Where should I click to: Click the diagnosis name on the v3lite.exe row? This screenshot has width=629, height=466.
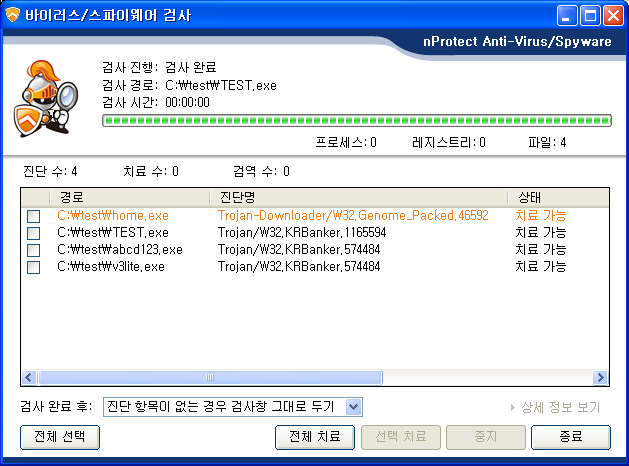pyautogui.click(x=299, y=266)
